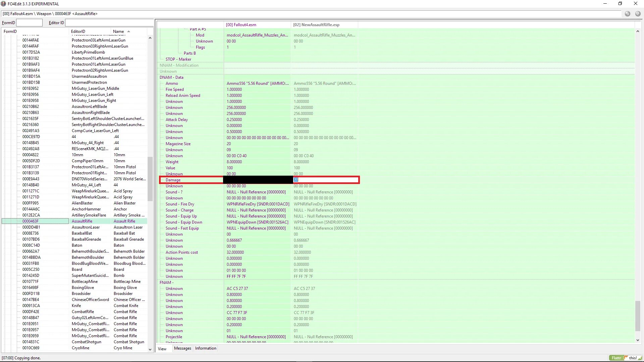Select the Baton record 0008C14D
Image resolution: width=644 pixels, height=362 pixels.
tap(74, 245)
